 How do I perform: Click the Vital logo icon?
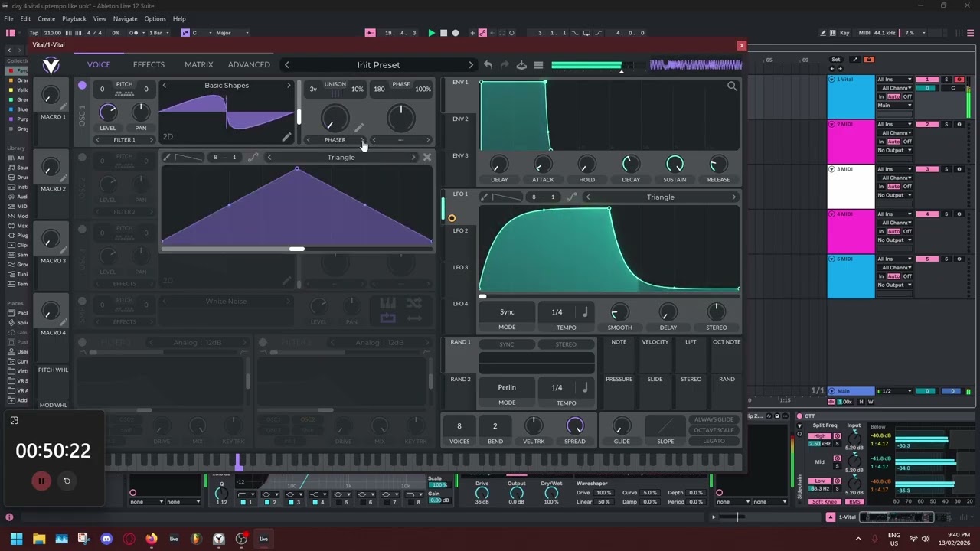tap(51, 65)
